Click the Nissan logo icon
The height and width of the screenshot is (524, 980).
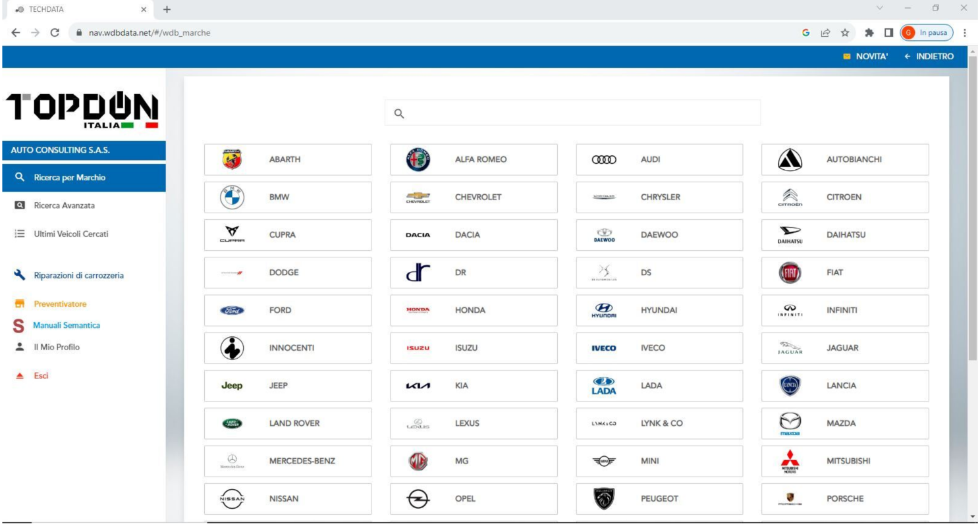tap(232, 498)
